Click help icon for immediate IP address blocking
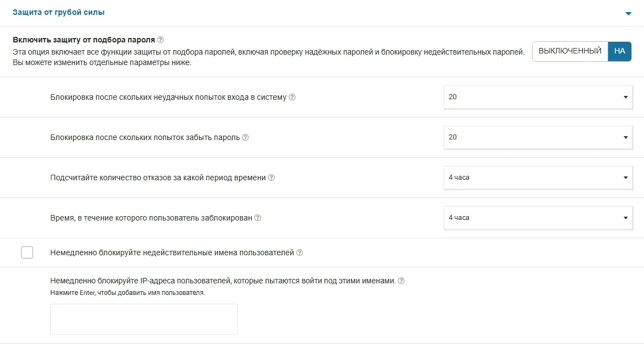 (x=401, y=281)
